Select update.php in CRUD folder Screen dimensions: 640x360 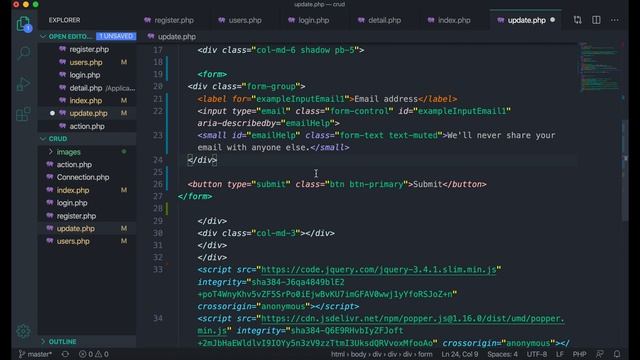tap(76, 229)
